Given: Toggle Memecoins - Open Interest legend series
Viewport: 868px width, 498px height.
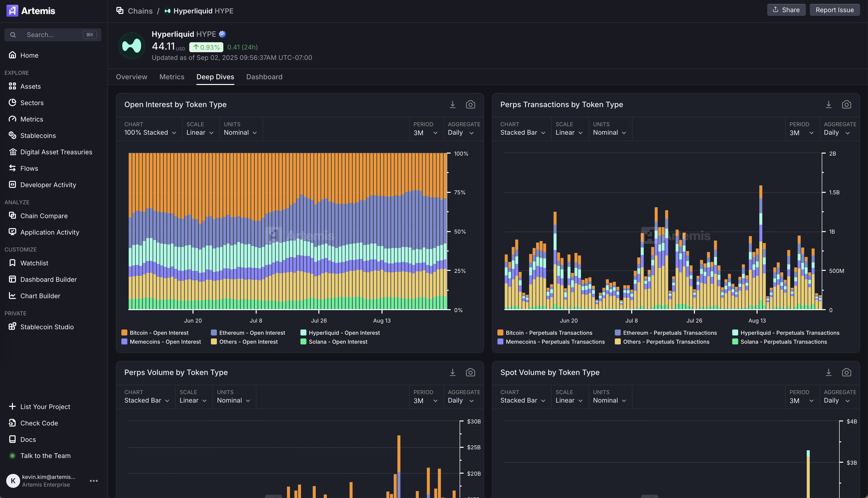Looking at the screenshot, I should 161,341.
